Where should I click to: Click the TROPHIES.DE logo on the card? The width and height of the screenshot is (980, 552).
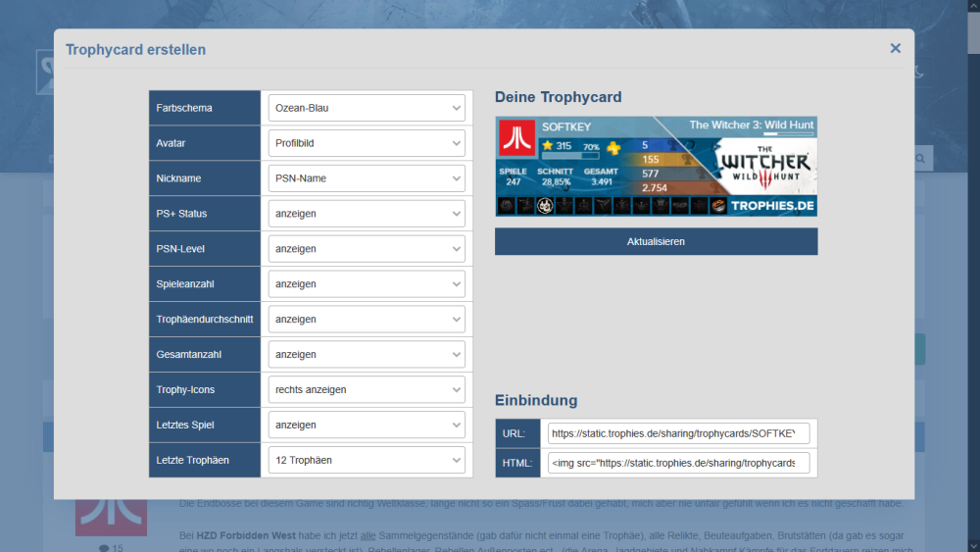(773, 206)
